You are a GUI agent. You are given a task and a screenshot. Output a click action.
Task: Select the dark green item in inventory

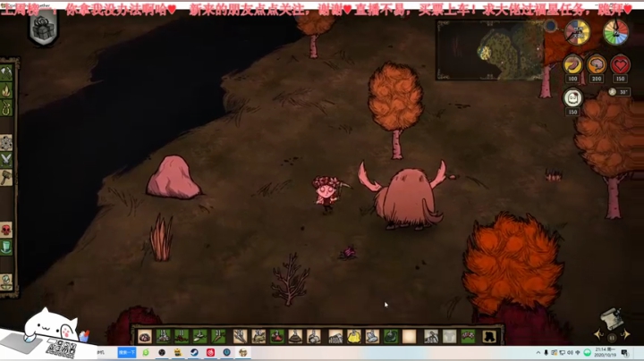[x=391, y=336]
